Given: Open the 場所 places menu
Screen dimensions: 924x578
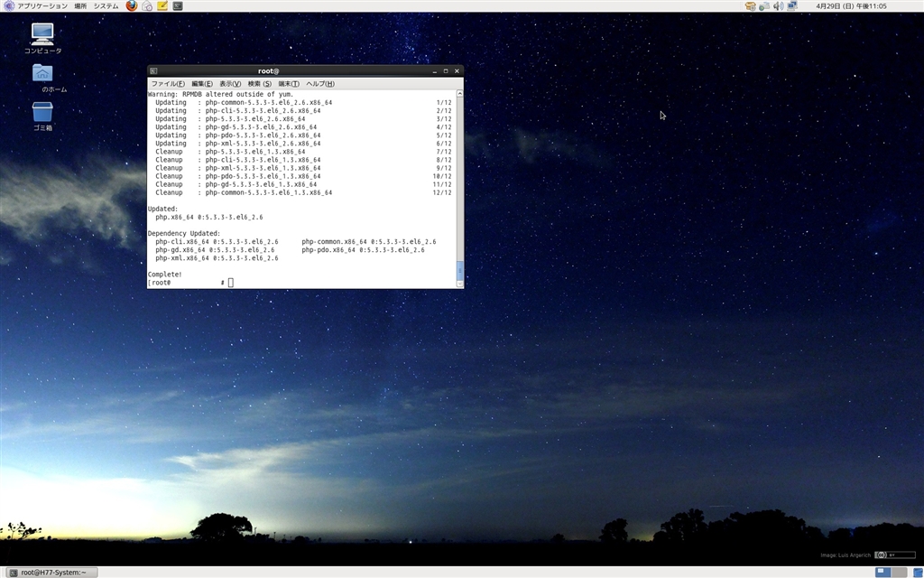Looking at the screenshot, I should tap(80, 5).
